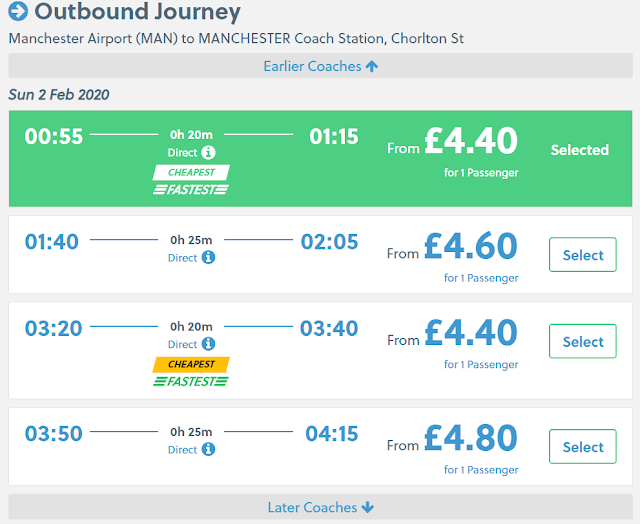Open Direct details for 01:40 journey
The image size is (640, 524).
click(x=182, y=258)
